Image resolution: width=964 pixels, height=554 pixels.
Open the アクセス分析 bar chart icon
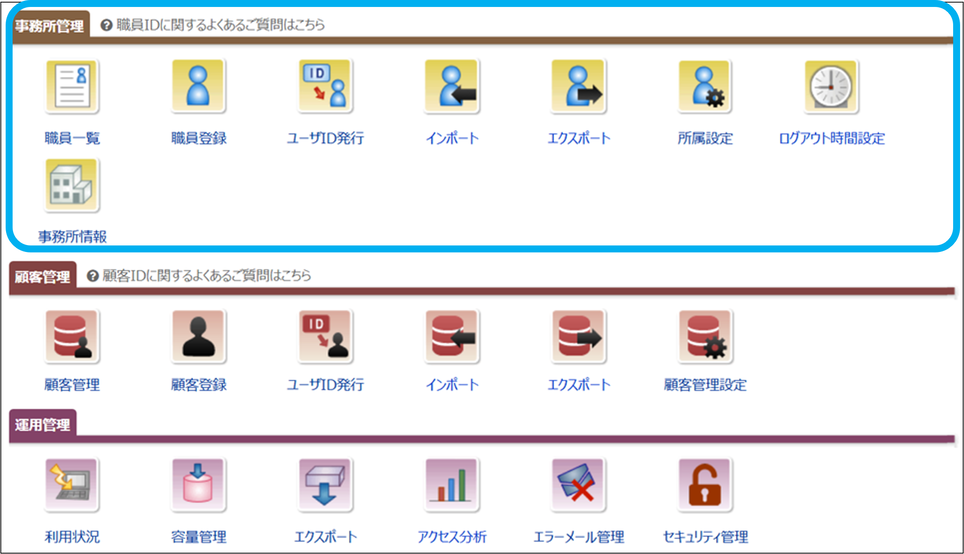coord(452,485)
